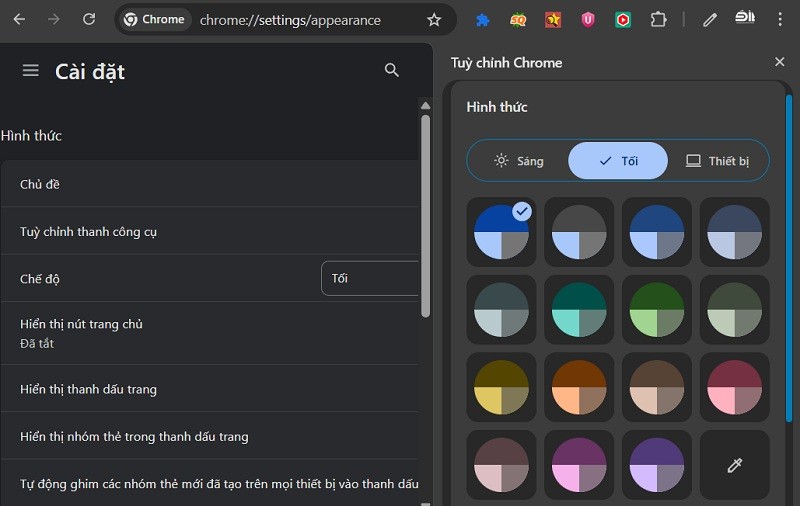Click the Chrome site info chip
Viewport: 800px width, 506px height.
click(155, 19)
